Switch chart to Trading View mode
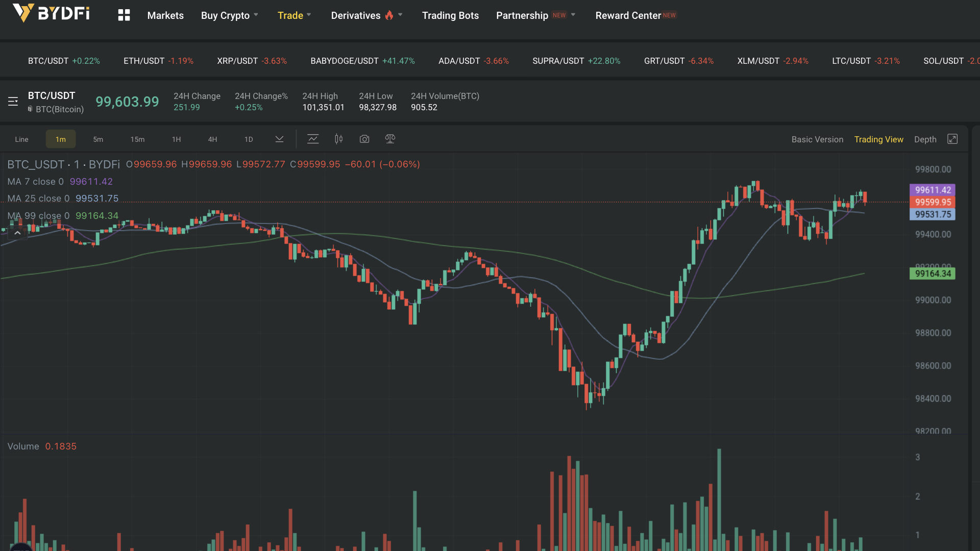 (879, 139)
